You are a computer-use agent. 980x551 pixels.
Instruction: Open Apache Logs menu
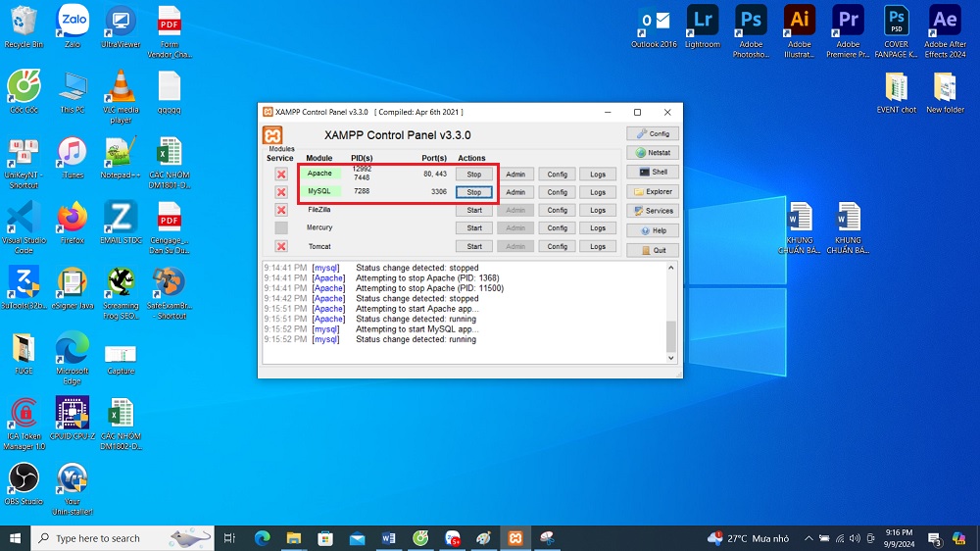pyautogui.click(x=598, y=175)
